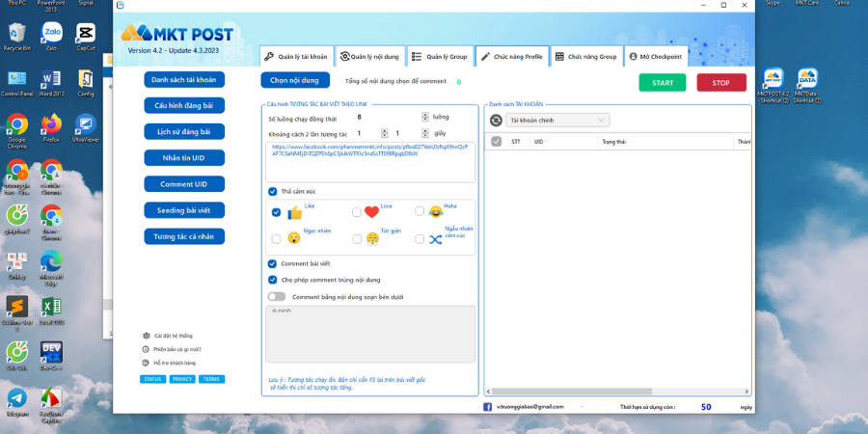Click the Facebook icon in status bar
This screenshot has height=434, width=868.
[488, 407]
